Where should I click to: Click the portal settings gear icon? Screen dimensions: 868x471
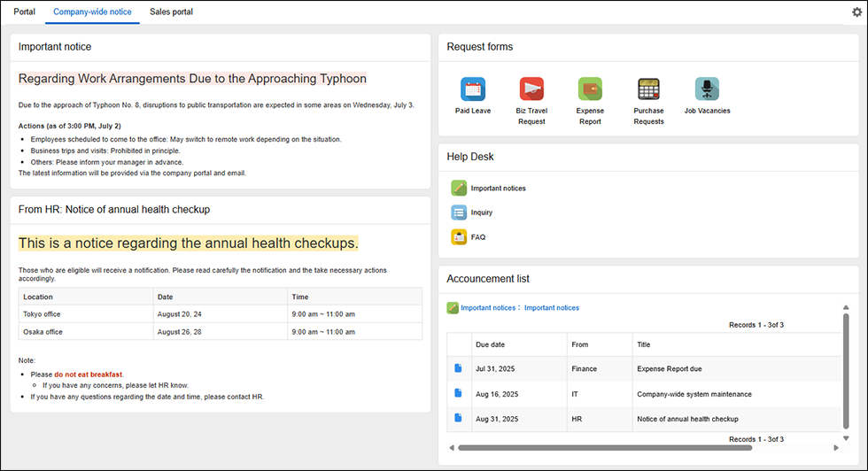pyautogui.click(x=856, y=12)
